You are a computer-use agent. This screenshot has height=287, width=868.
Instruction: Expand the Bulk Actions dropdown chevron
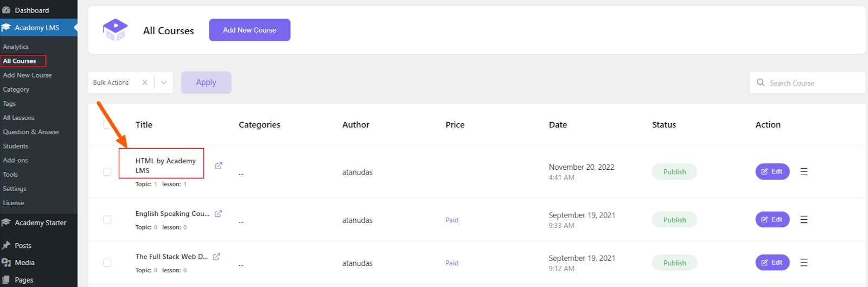163,82
